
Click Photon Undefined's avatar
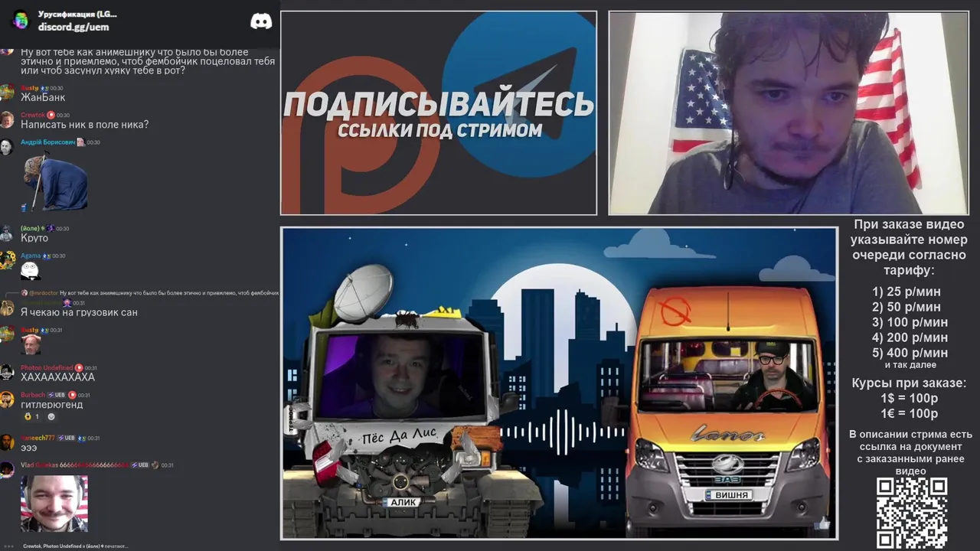(x=7, y=372)
